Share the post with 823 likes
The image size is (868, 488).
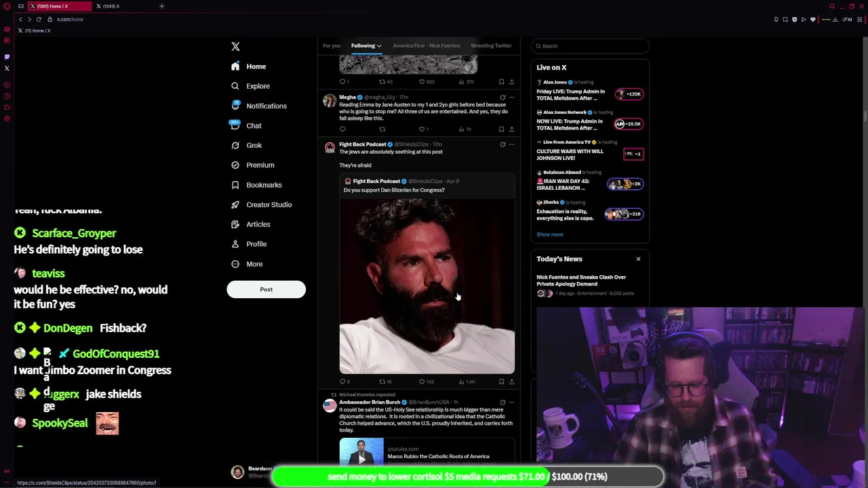click(x=511, y=81)
